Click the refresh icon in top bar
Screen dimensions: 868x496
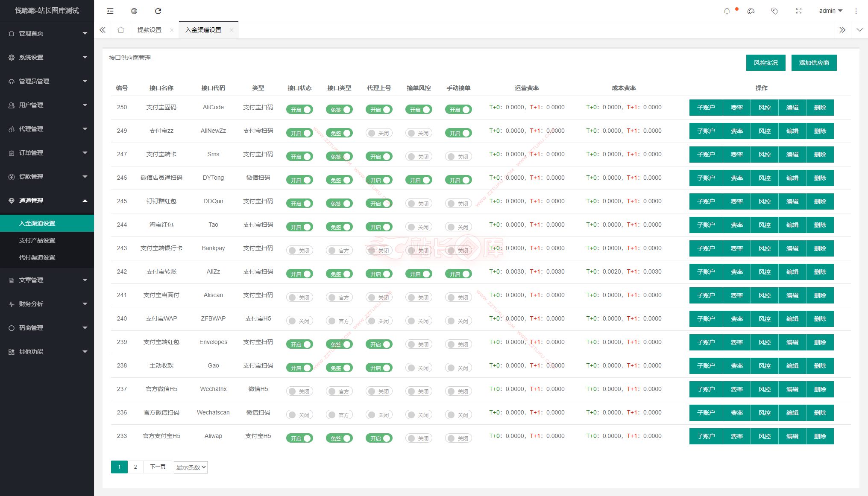[x=158, y=11]
